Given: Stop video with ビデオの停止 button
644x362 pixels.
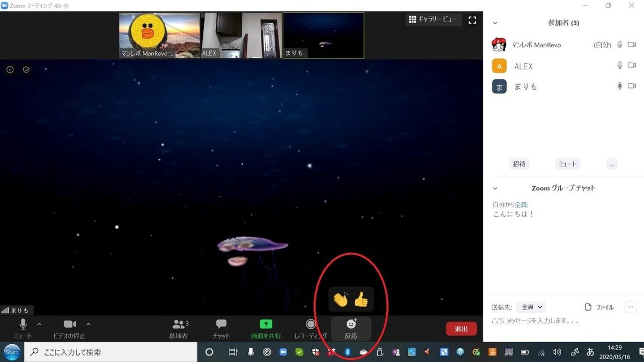Looking at the screenshot, I should [x=69, y=328].
